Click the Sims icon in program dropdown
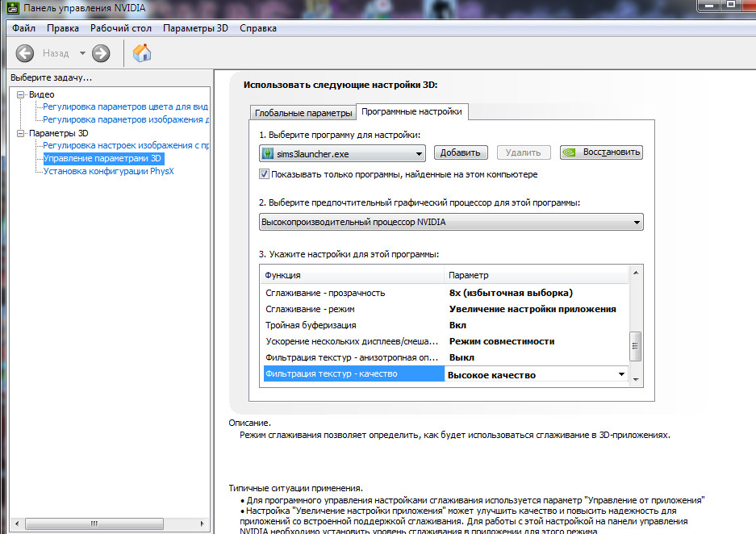This screenshot has height=534, width=756. click(267, 154)
